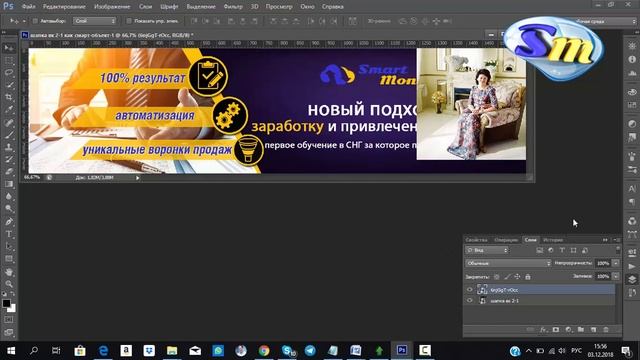Create a new group folder icon
Viewport: 640px width, 360px height.
pyautogui.click(x=581, y=329)
